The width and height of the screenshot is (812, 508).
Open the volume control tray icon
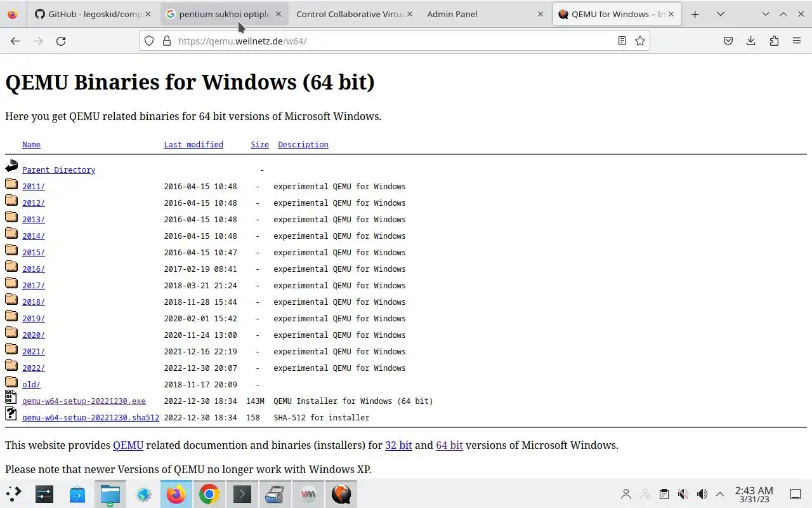[x=702, y=494]
